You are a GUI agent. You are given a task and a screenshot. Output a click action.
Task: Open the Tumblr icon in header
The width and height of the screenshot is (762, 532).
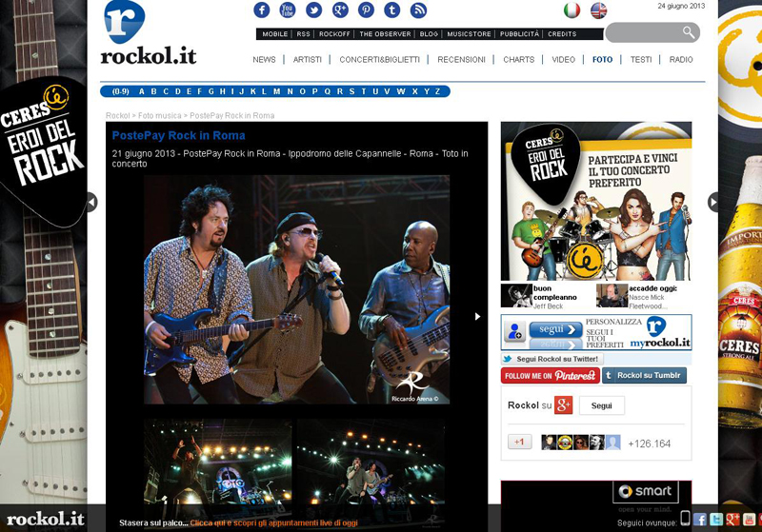[392, 10]
